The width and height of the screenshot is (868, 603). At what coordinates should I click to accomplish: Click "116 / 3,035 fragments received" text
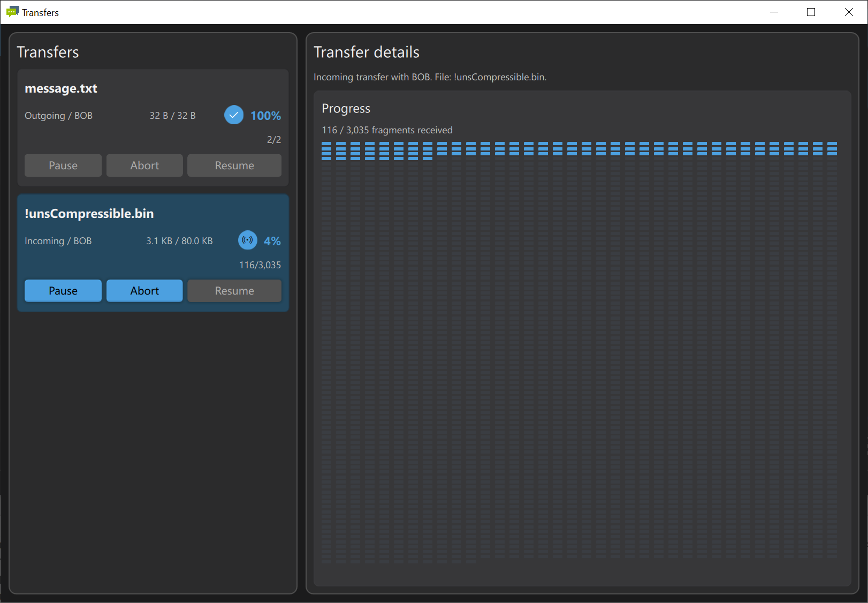tap(387, 130)
